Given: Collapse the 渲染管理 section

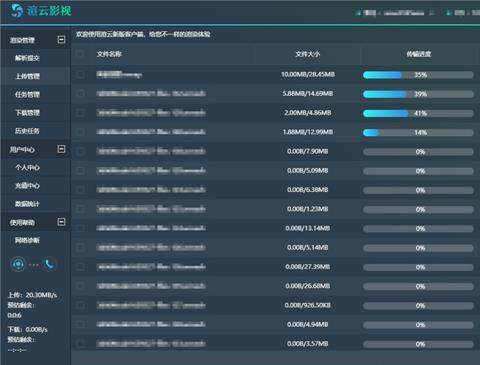Looking at the screenshot, I should point(61,40).
